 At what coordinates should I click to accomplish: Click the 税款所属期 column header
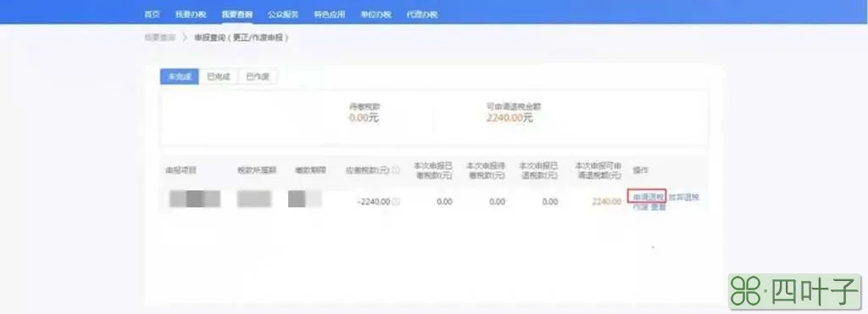pyautogui.click(x=257, y=170)
